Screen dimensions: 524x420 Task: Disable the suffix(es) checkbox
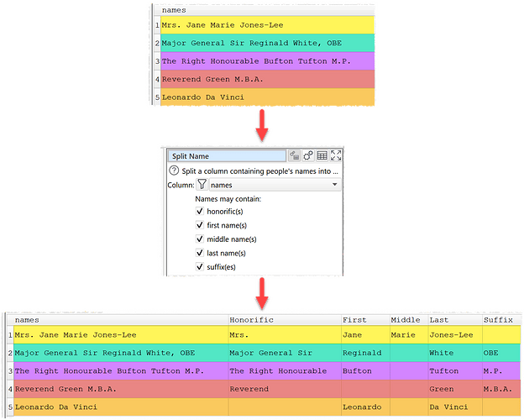coord(200,267)
